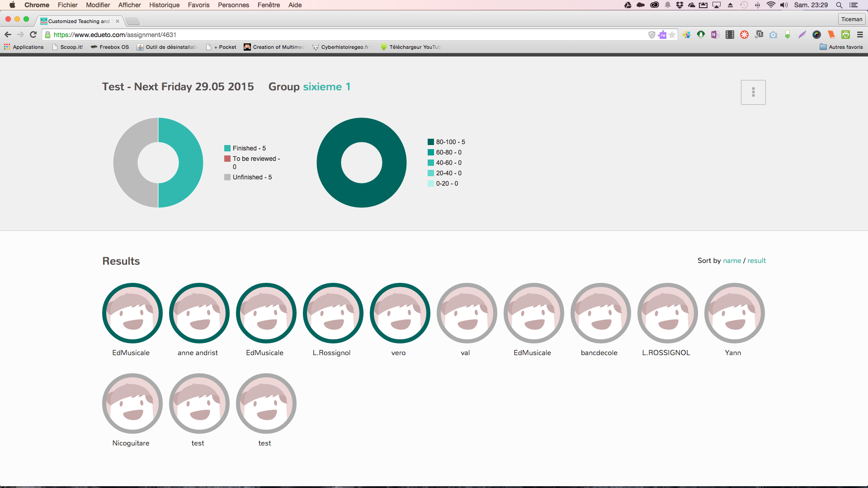Open the Favoris menu in menu bar
This screenshot has height=488, width=868.
tap(198, 5)
